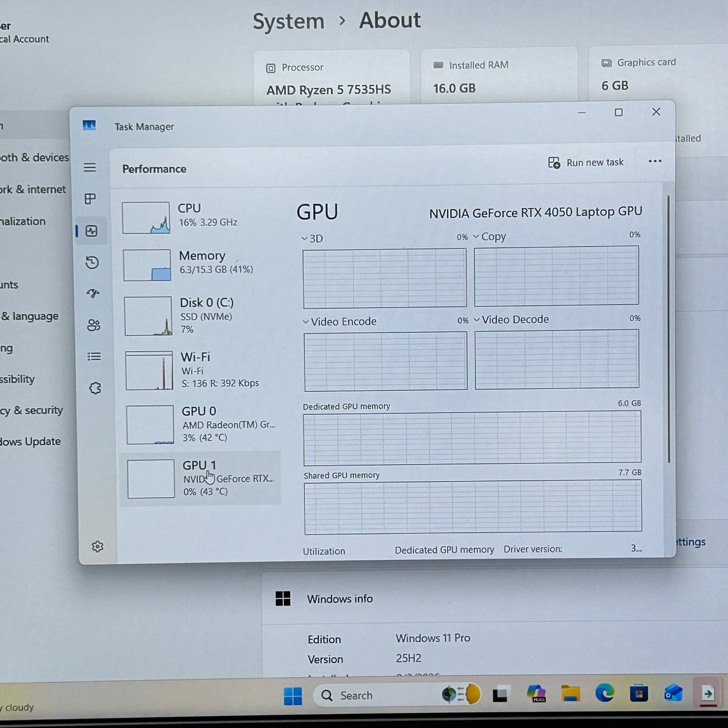Select Disk 0 (C:) entry
The width and height of the screenshot is (728, 728).
click(201, 315)
